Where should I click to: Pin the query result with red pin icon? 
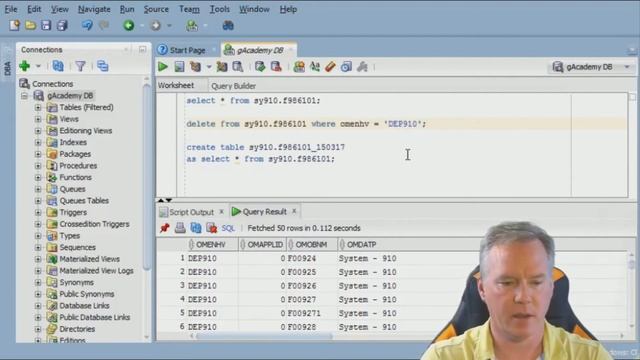tap(164, 228)
